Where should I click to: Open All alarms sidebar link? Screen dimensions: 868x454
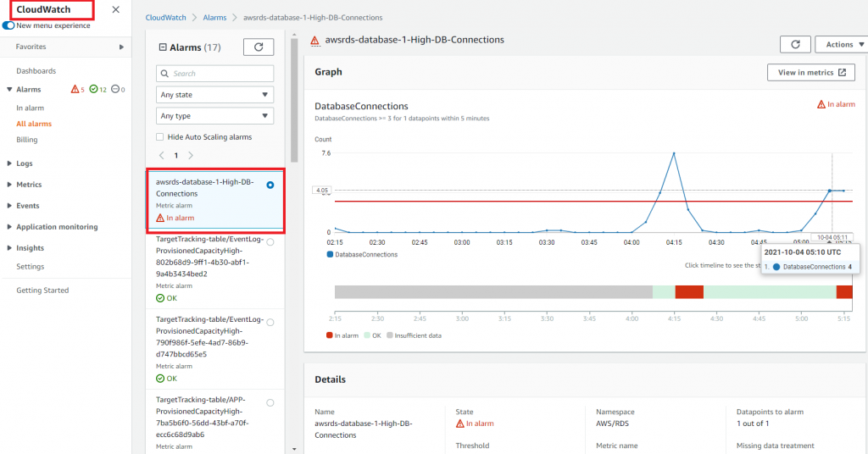pyautogui.click(x=34, y=124)
